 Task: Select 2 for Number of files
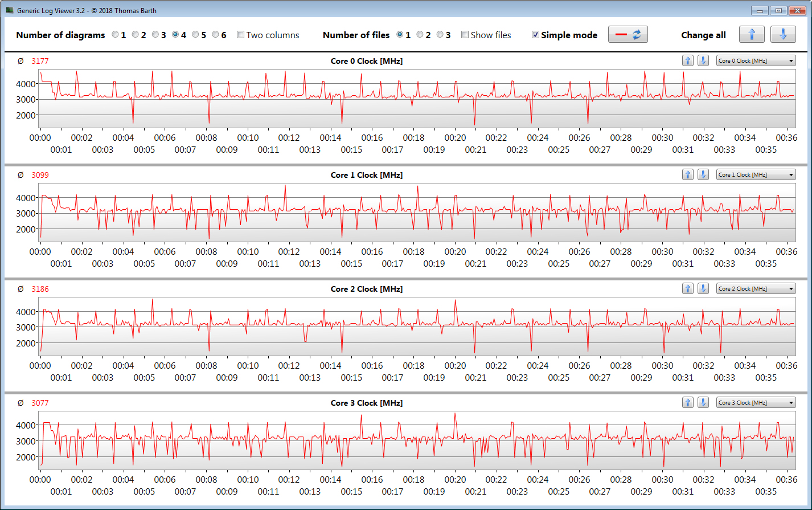(420, 35)
